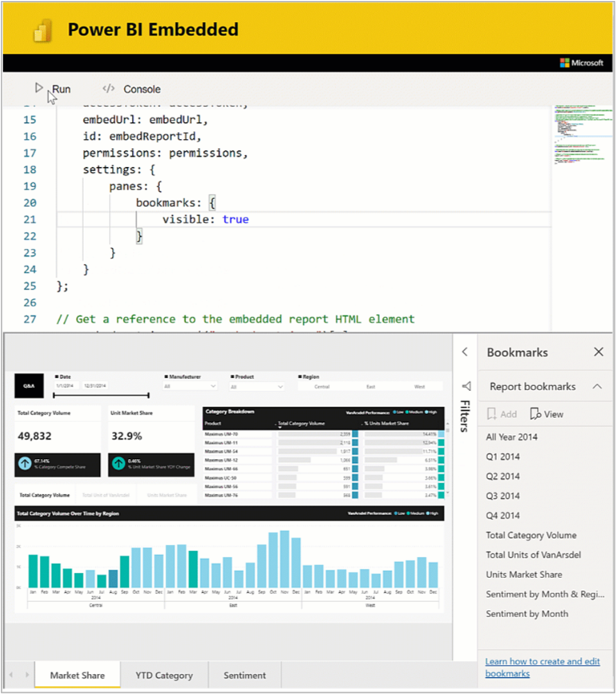
Task: Apply the Total Units of VanArsdel bookmark
Action: click(533, 555)
